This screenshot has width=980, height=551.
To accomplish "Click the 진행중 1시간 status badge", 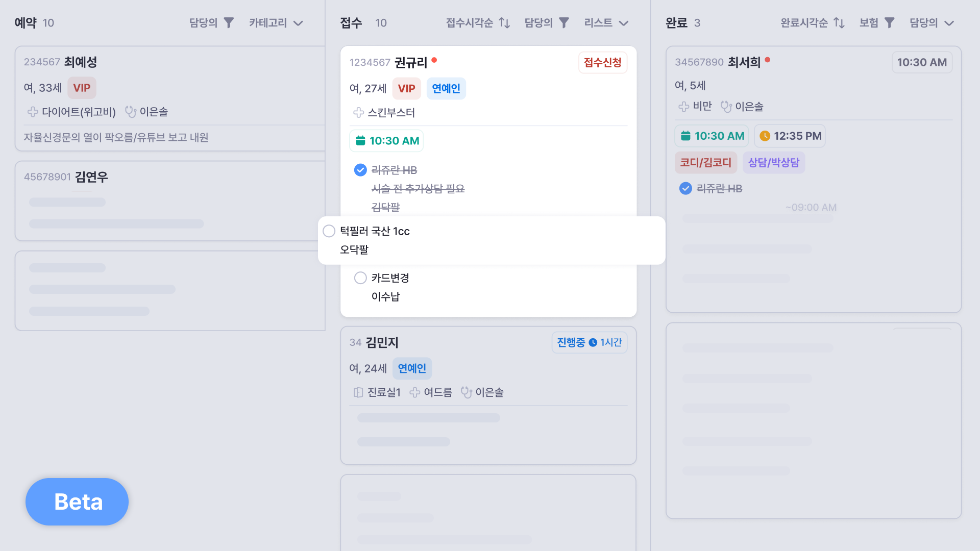I will 590,342.
